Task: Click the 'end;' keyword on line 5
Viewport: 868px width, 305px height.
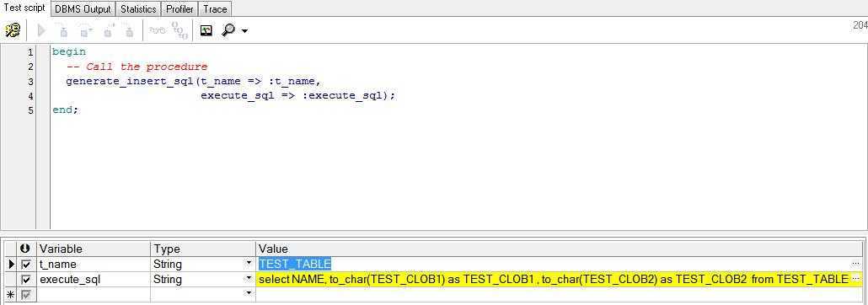Action: [66, 110]
